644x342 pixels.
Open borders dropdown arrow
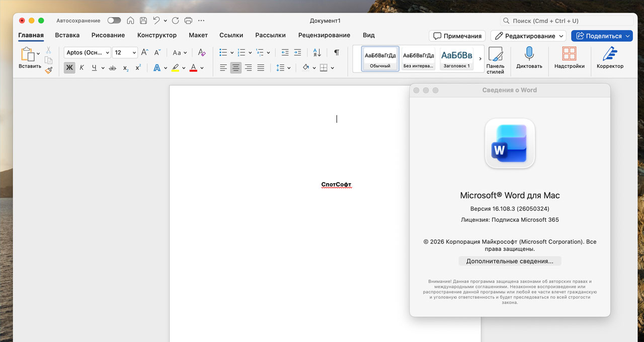pyautogui.click(x=332, y=68)
